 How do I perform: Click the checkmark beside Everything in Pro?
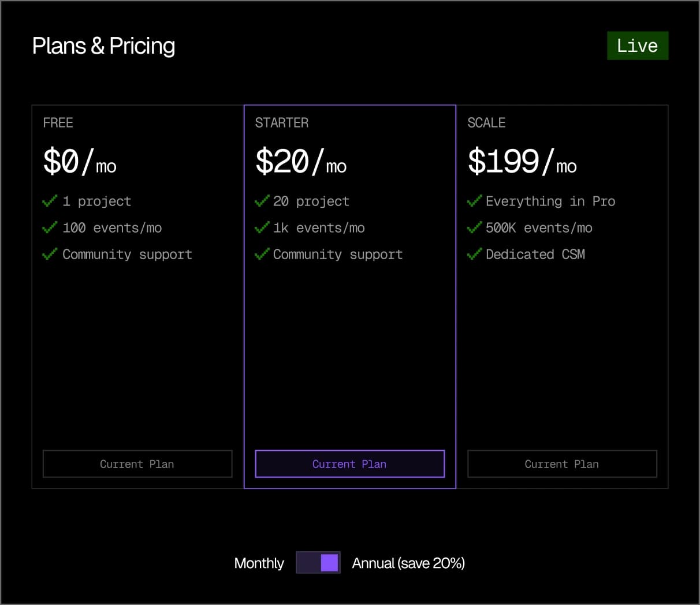[474, 201]
